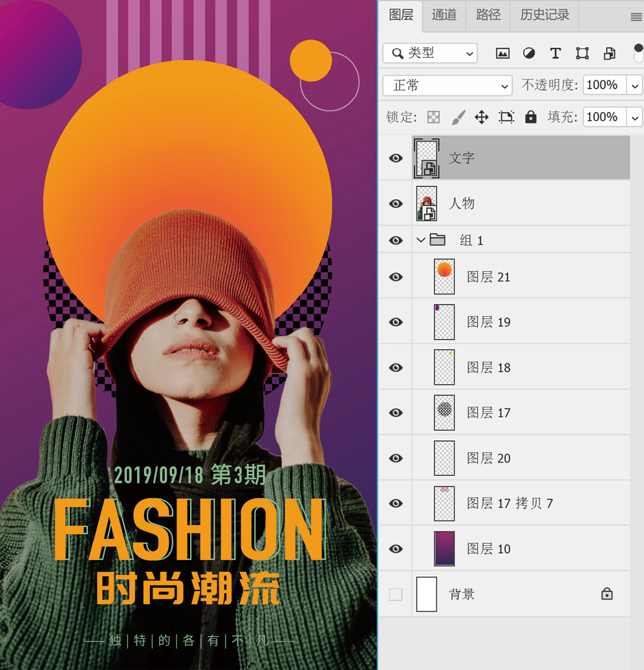644x670 pixels.
Task: Lock transparent pixels checkerboard icon
Action: click(x=433, y=117)
